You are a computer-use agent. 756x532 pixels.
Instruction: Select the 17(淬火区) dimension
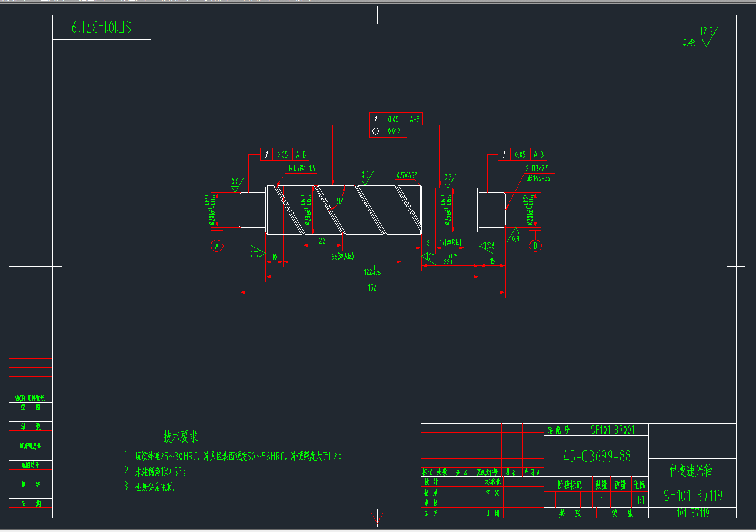[x=451, y=242]
